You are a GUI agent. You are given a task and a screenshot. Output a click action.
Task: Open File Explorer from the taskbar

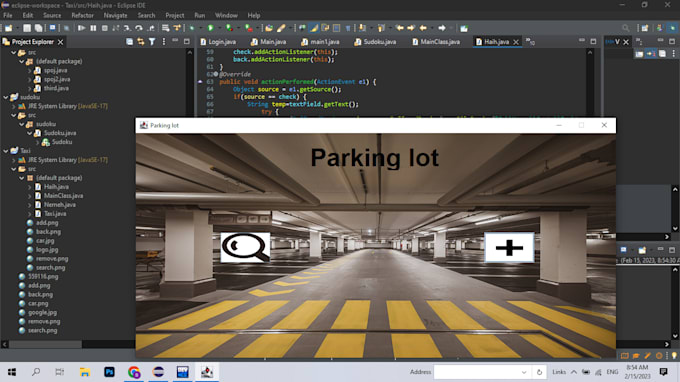pos(85,372)
